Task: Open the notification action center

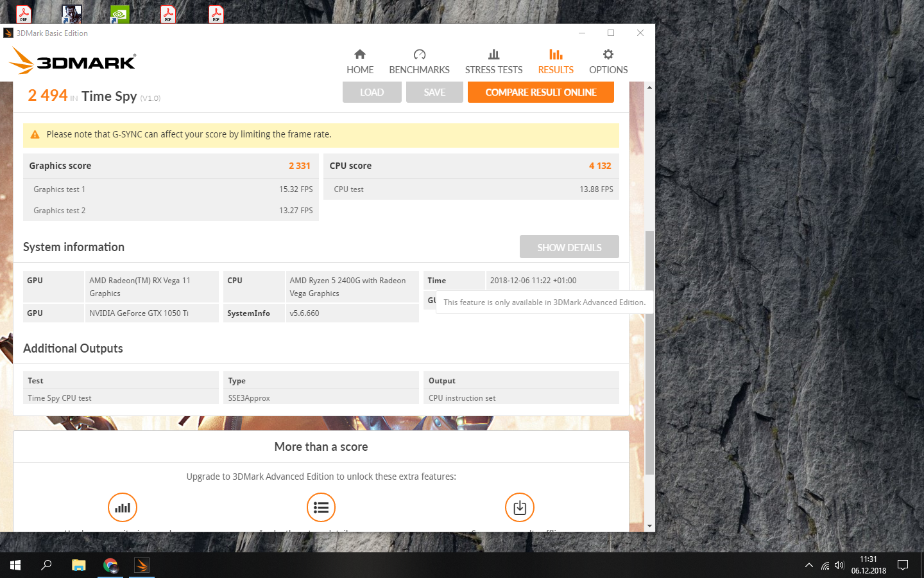Action: [x=903, y=565]
